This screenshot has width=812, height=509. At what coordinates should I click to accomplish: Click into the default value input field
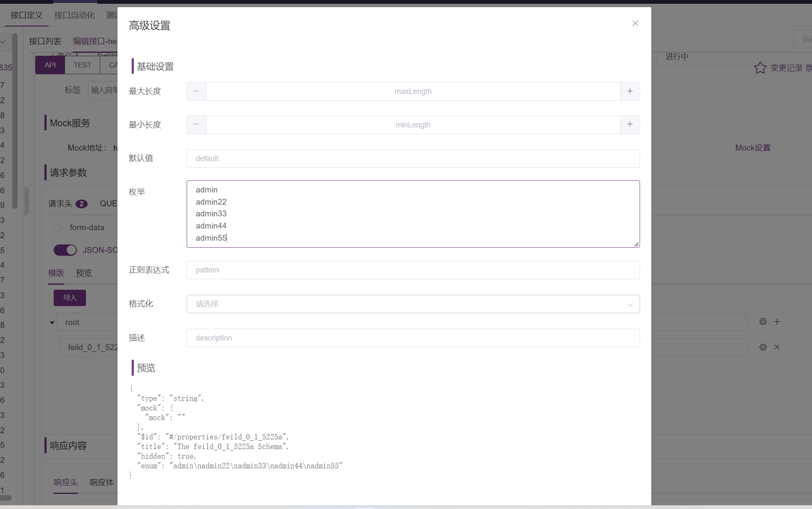tap(413, 158)
